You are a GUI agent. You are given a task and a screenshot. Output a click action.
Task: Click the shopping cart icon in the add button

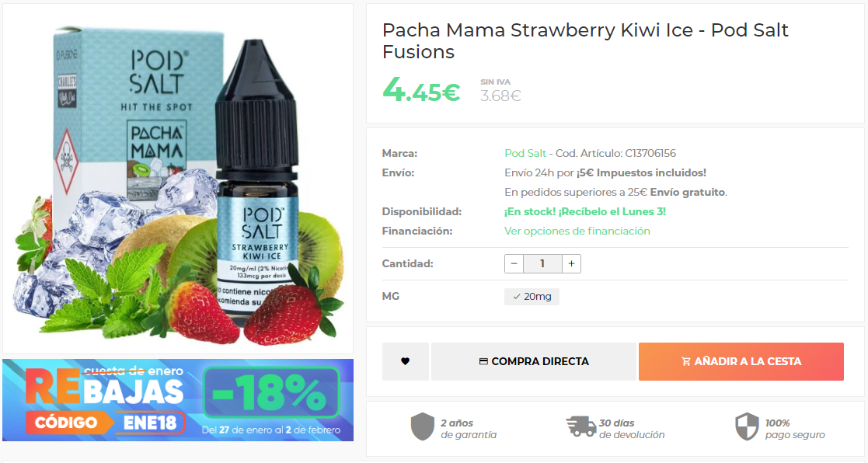[x=686, y=361]
